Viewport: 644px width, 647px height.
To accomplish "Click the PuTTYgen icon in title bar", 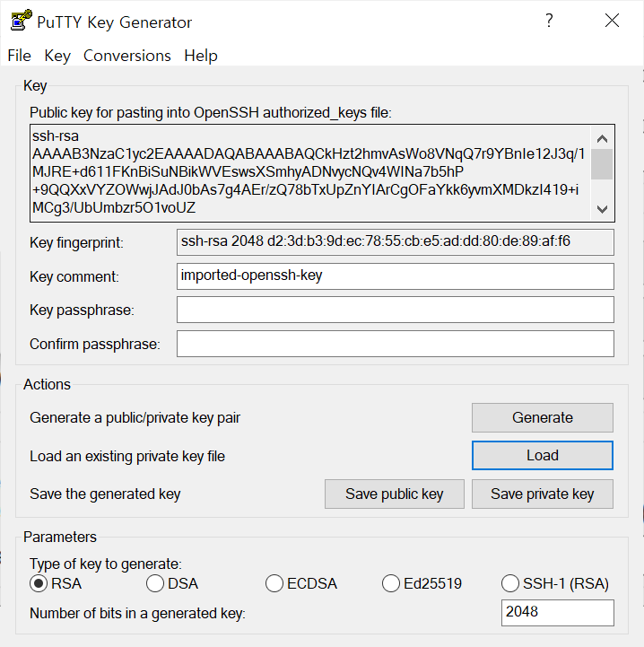I will (x=21, y=21).
